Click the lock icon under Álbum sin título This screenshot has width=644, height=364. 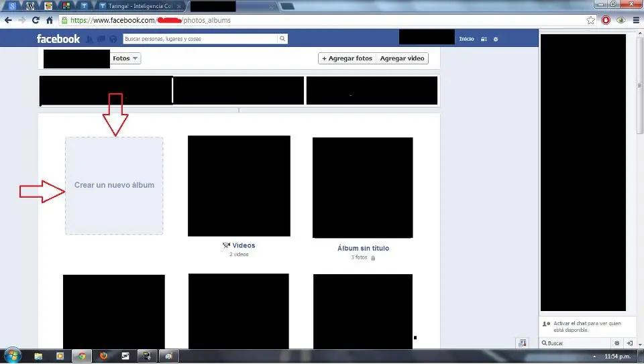373,258
